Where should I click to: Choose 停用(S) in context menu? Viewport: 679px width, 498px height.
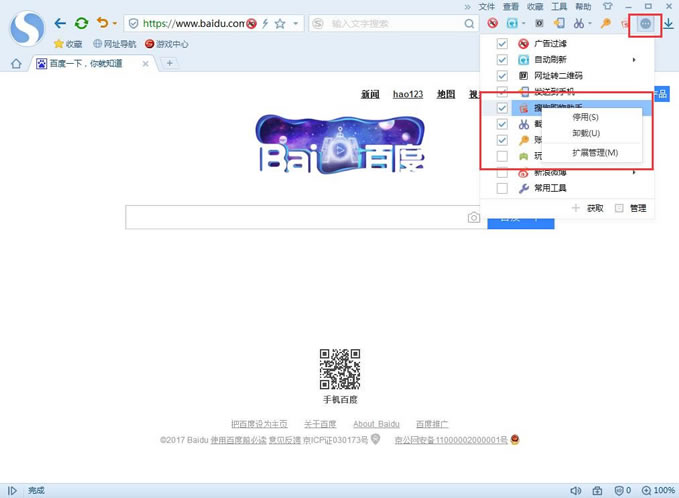[585, 117]
